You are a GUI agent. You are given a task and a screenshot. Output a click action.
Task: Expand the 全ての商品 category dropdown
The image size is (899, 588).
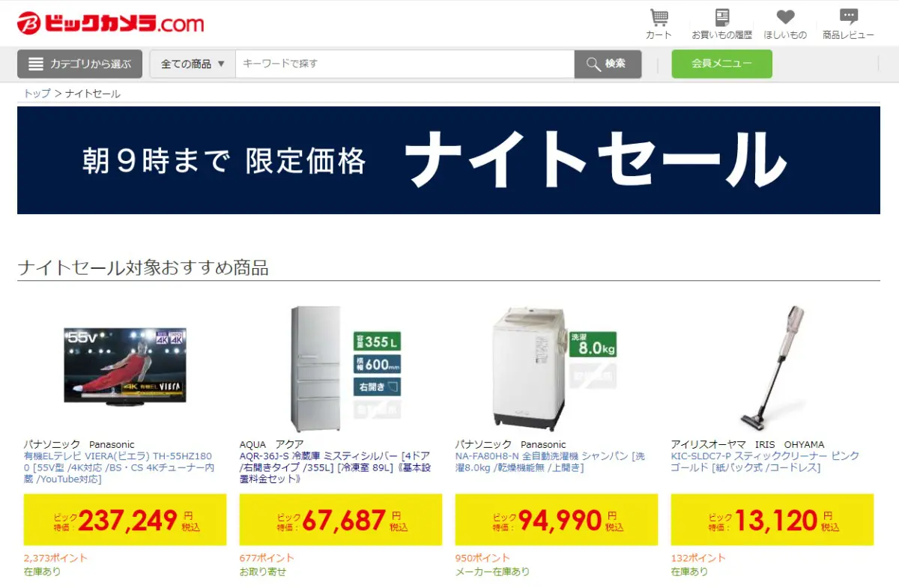coord(193,64)
